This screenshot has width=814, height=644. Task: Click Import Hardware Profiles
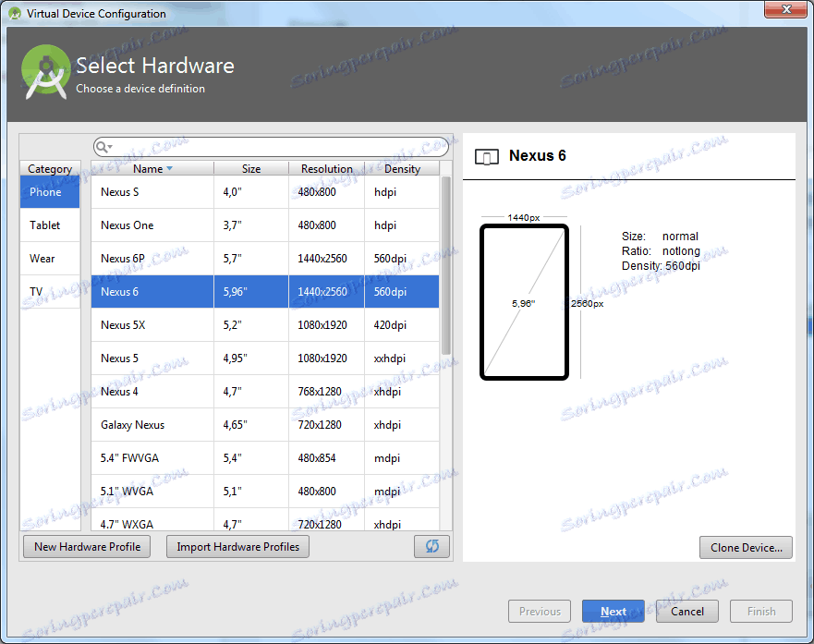click(x=237, y=546)
